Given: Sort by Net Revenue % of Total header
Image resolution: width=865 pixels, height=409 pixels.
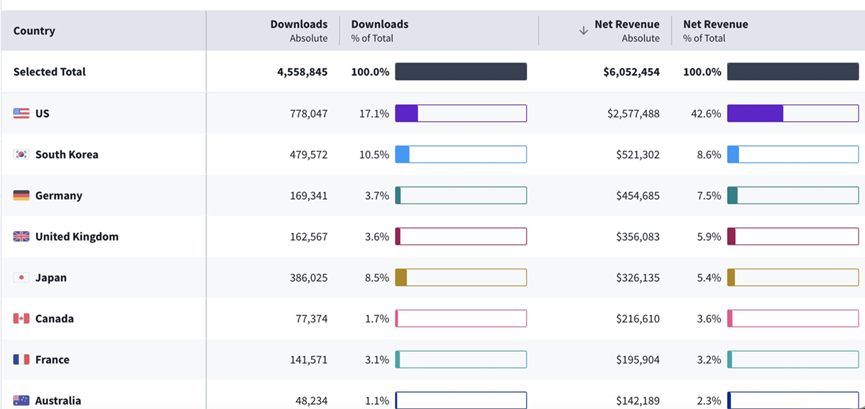Looking at the screenshot, I should tap(716, 31).
